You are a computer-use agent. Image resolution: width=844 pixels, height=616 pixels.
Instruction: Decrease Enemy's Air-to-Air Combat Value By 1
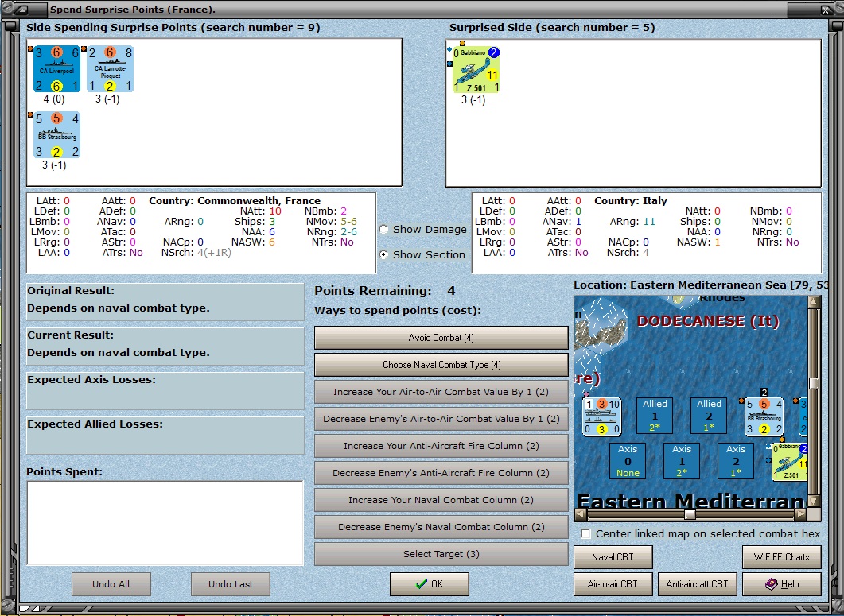tap(441, 419)
